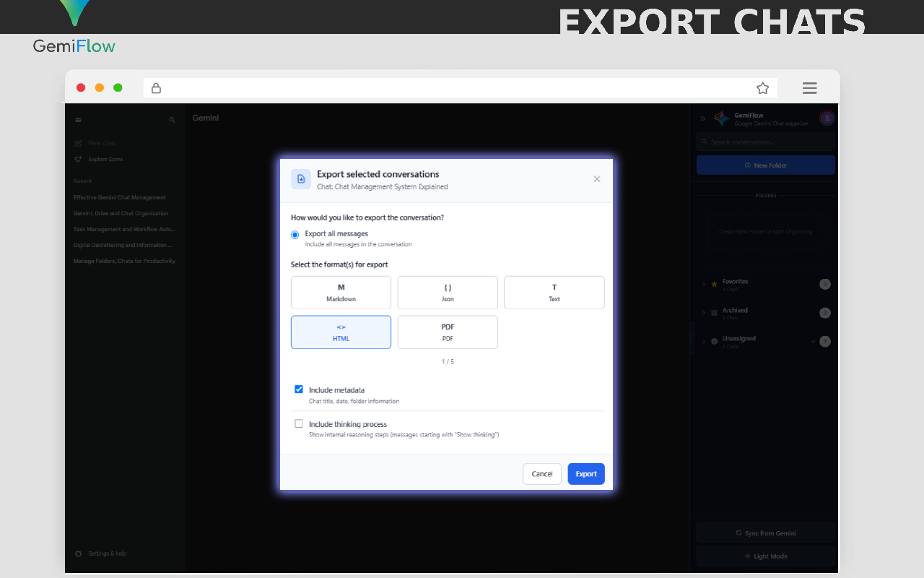This screenshot has height=578, width=924.
Task: Enable Include thinking process checkbox
Action: (299, 423)
